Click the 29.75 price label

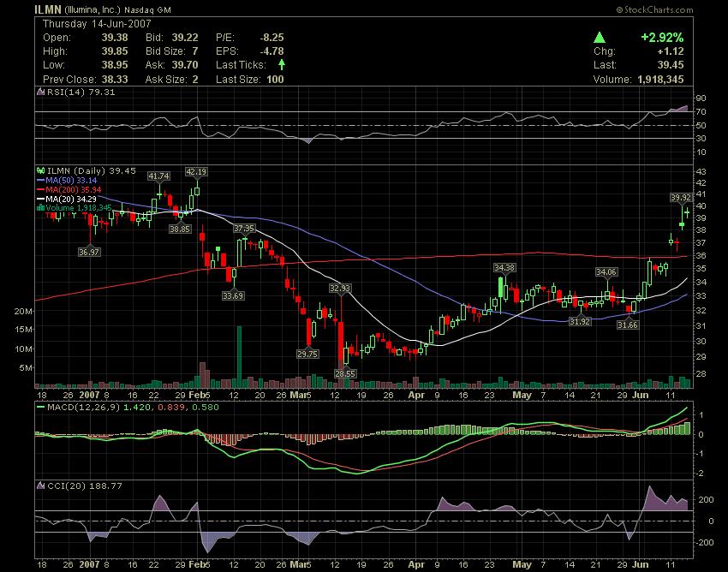point(307,354)
